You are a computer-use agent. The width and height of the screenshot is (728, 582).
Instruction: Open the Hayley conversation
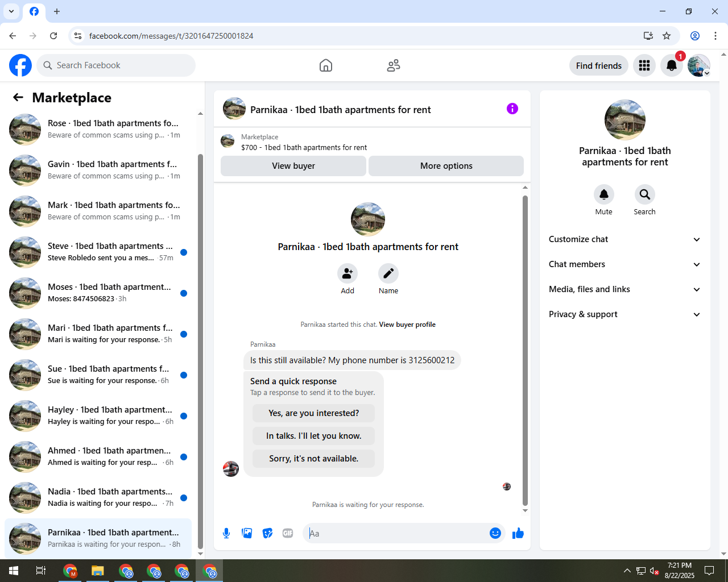tap(98, 415)
